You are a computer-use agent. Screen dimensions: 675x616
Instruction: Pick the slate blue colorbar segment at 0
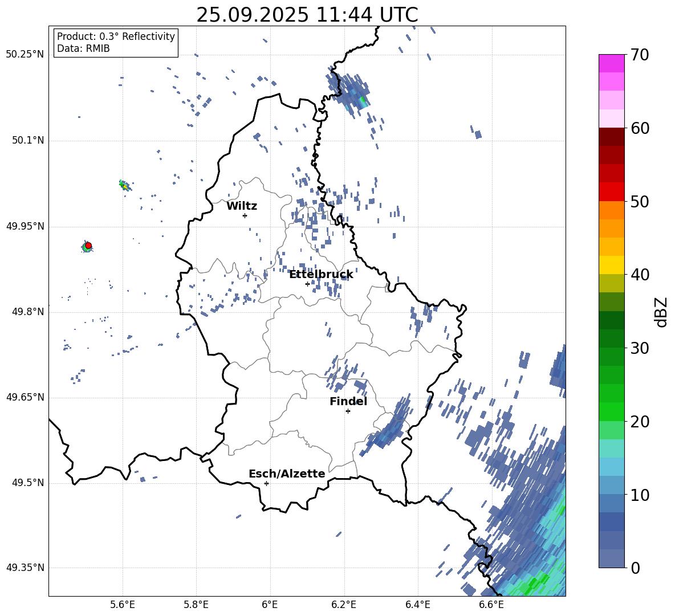611,558
